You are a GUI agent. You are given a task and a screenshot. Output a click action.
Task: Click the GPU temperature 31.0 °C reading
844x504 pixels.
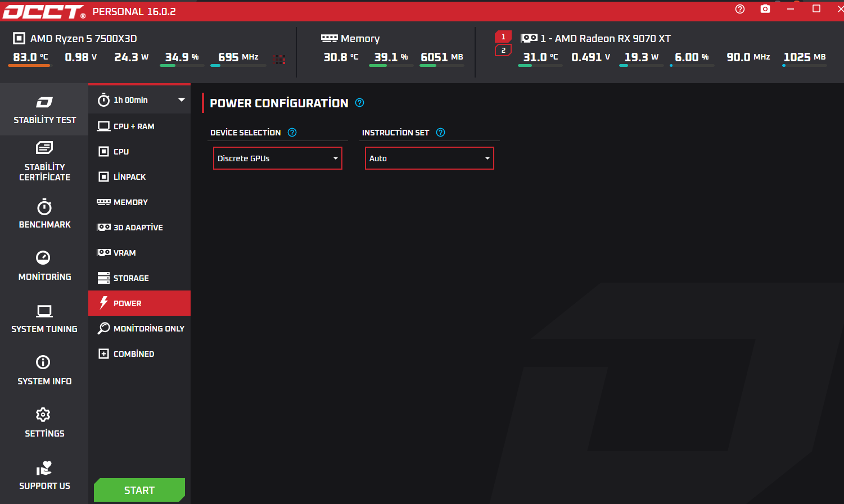(x=540, y=57)
